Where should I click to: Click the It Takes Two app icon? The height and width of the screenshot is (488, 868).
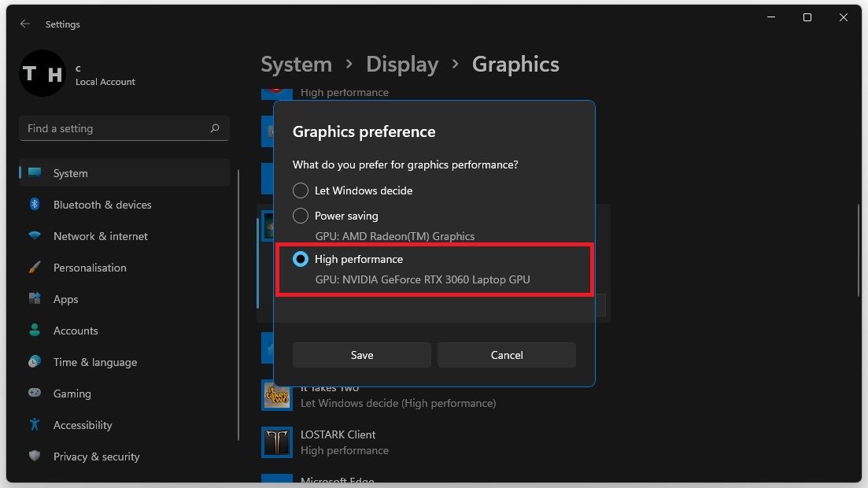(x=277, y=395)
